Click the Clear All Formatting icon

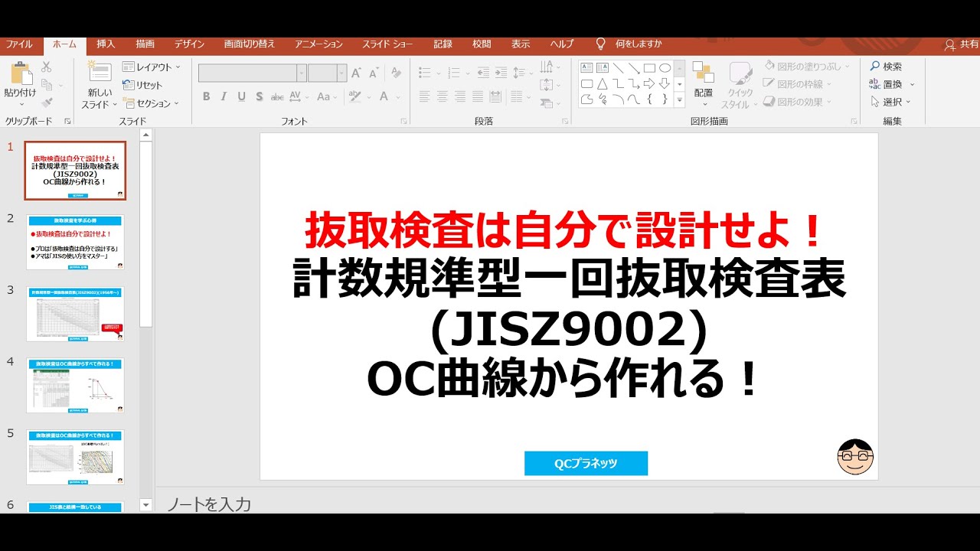point(396,73)
